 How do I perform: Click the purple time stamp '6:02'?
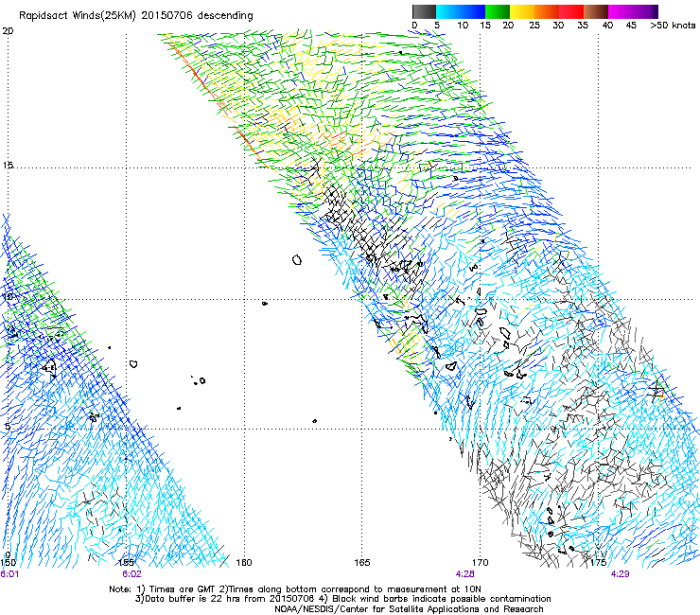click(131, 574)
